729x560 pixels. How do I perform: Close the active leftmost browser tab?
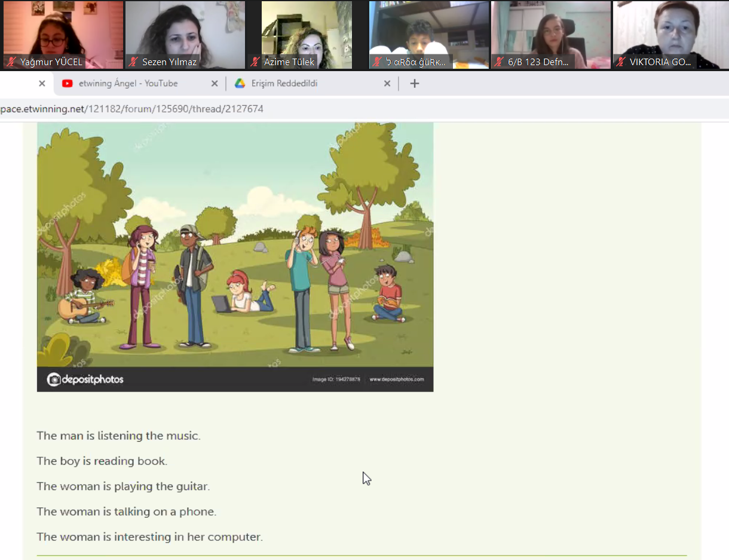coord(42,84)
